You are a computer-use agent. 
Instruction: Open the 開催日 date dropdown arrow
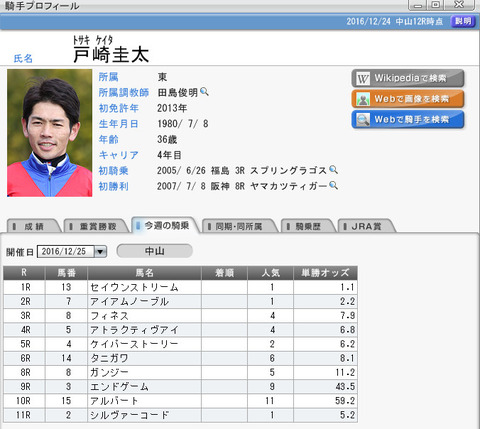[100, 252]
